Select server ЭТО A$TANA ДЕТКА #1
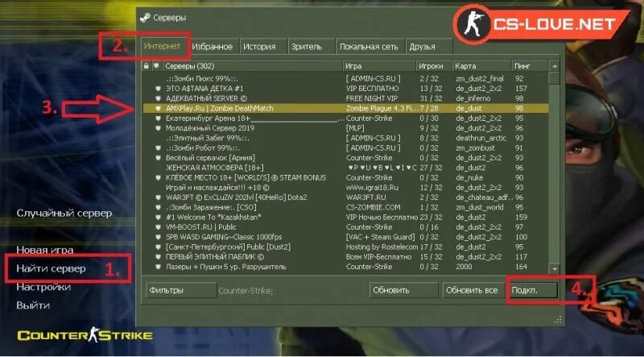Screen dimensions: 644x357 (345, 89)
